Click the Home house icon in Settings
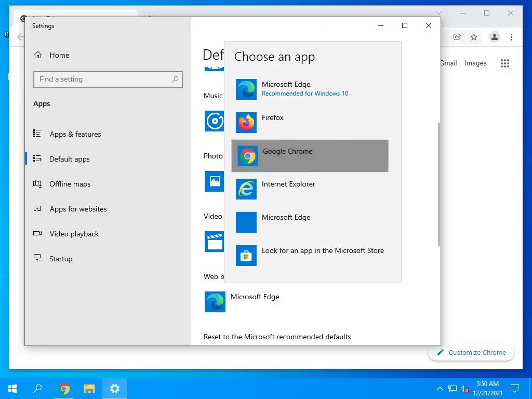Screen dimensions: 532x399 click(37, 55)
